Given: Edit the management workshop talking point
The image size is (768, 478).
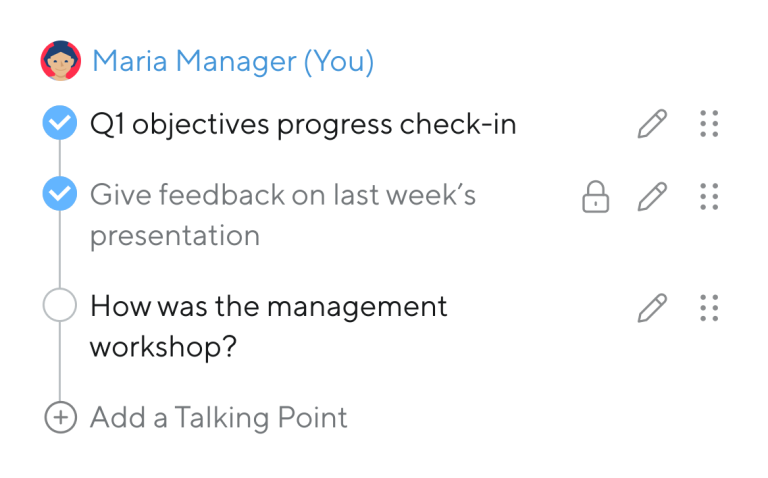Looking at the screenshot, I should [652, 308].
